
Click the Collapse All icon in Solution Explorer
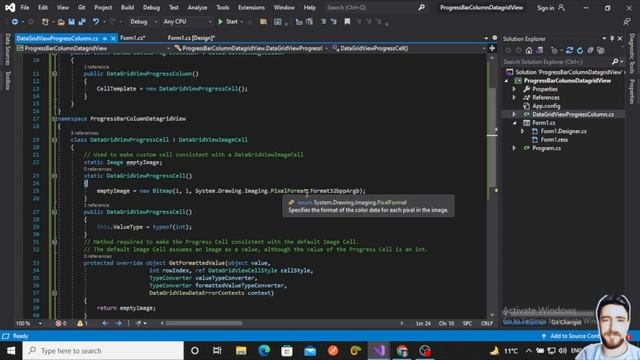click(591, 51)
